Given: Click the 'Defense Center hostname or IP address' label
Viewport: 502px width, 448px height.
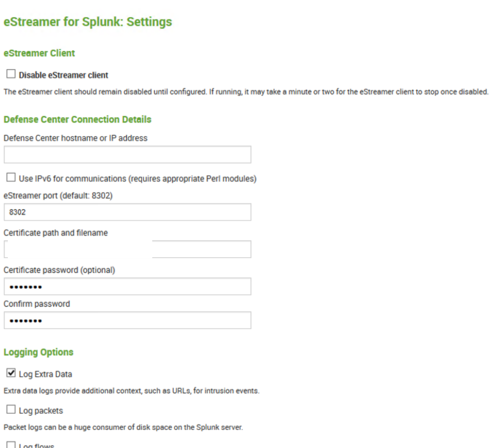Looking at the screenshot, I should coord(76,138).
